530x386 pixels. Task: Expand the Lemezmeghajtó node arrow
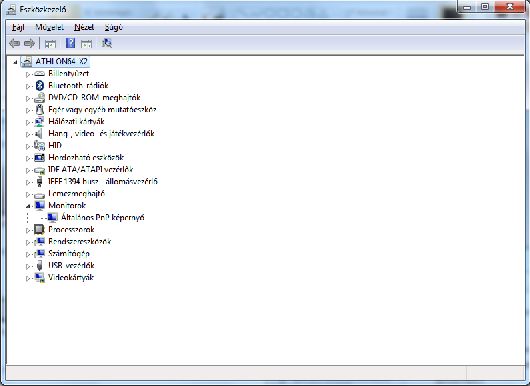[x=28, y=194]
